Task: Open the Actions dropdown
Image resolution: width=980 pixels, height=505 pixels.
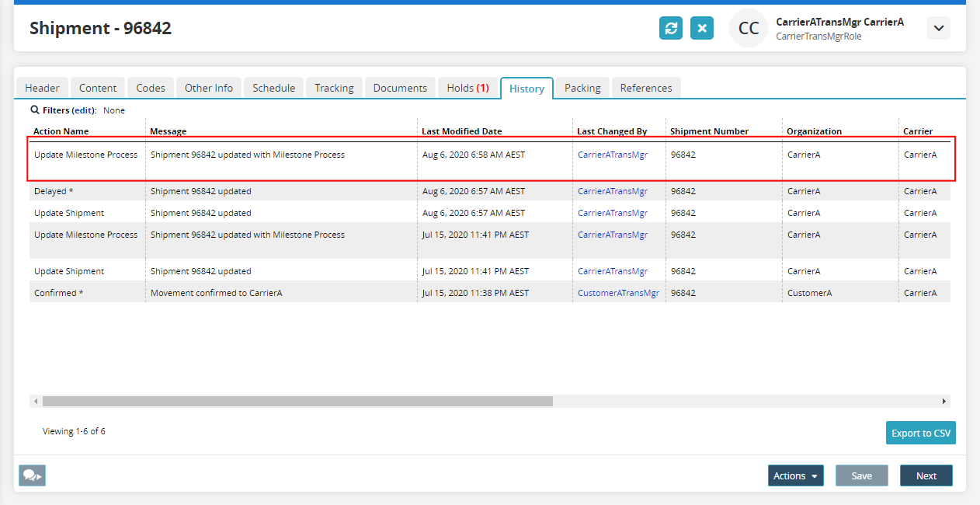Action: click(x=795, y=475)
